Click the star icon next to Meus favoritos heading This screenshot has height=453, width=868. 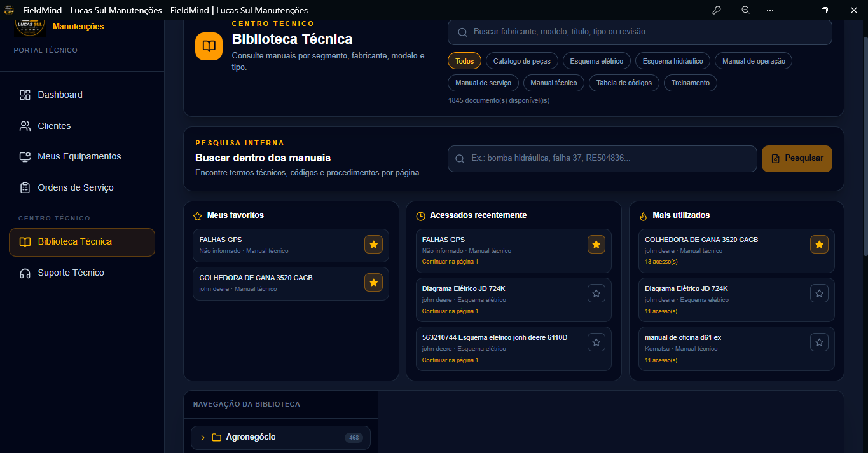tap(197, 216)
